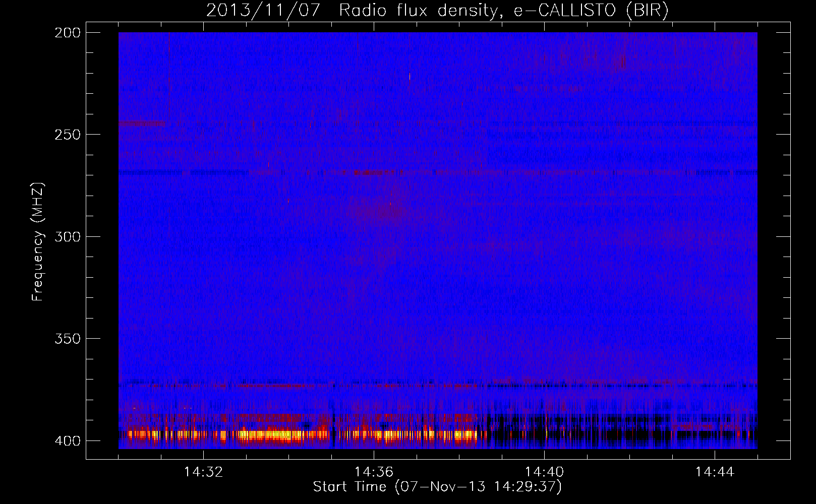Click the 200 frequency tick label
This screenshot has height=504, width=816.
[x=68, y=32]
